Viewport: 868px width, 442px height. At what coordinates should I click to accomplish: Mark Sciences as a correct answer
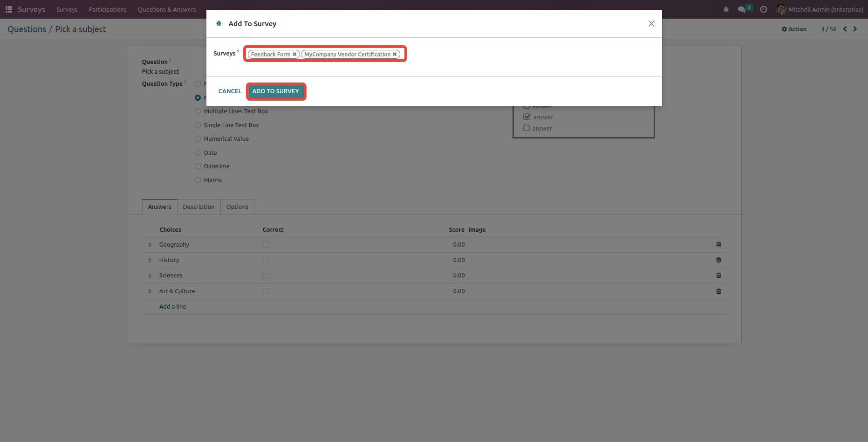click(x=265, y=276)
